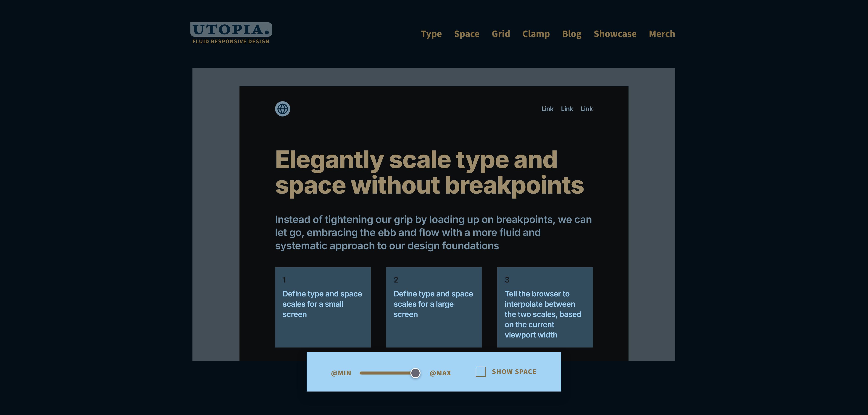Click the Space navigation link
868x415 pixels.
(467, 34)
